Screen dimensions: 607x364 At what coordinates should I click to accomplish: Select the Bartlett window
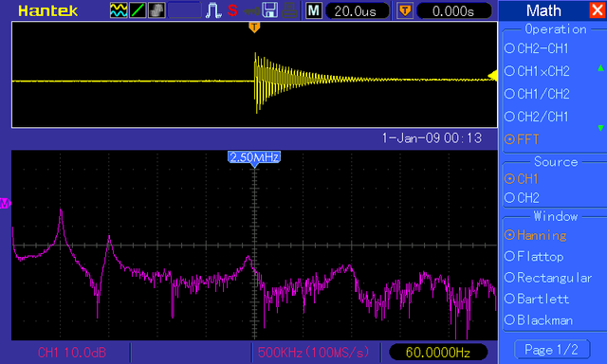pos(537,299)
